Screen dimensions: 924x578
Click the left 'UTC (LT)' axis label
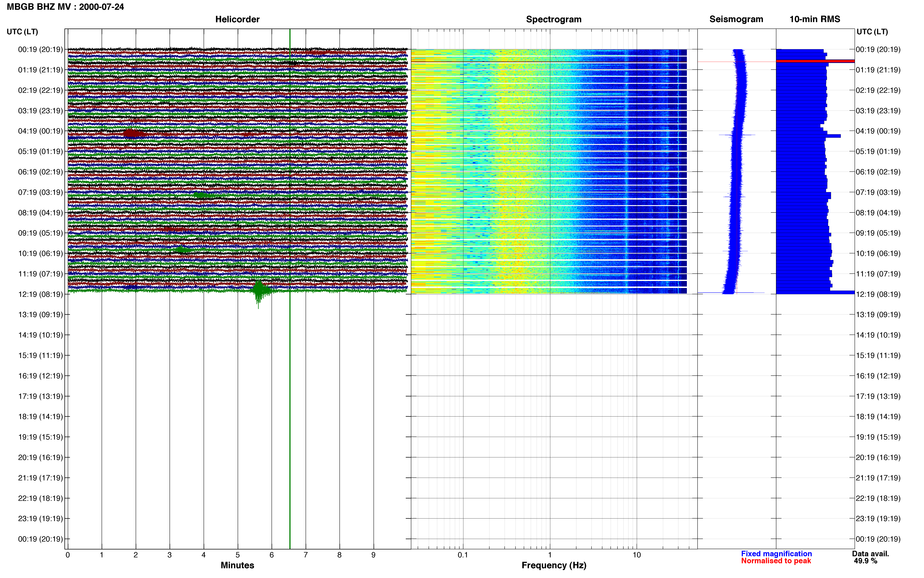point(22,32)
